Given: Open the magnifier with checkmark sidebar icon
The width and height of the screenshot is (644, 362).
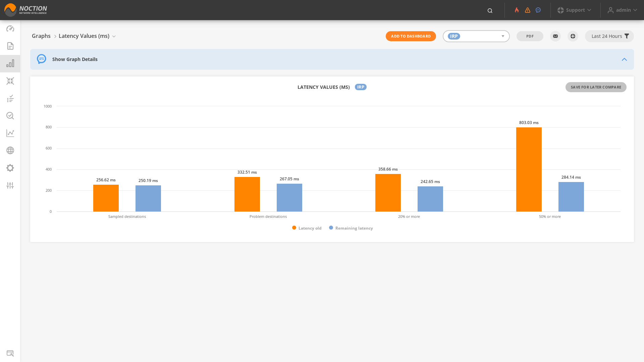Looking at the screenshot, I should pos(10,116).
